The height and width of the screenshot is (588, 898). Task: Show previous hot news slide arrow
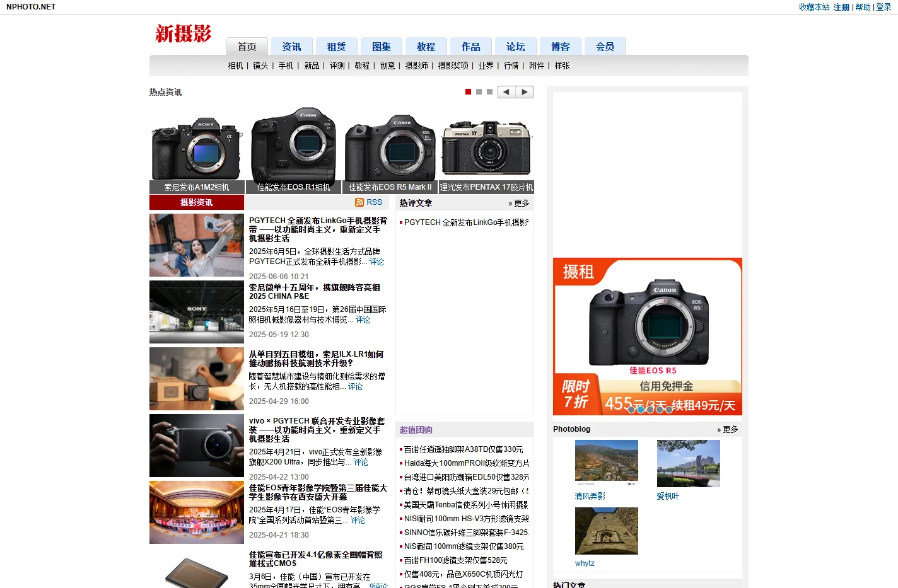[x=506, y=92]
